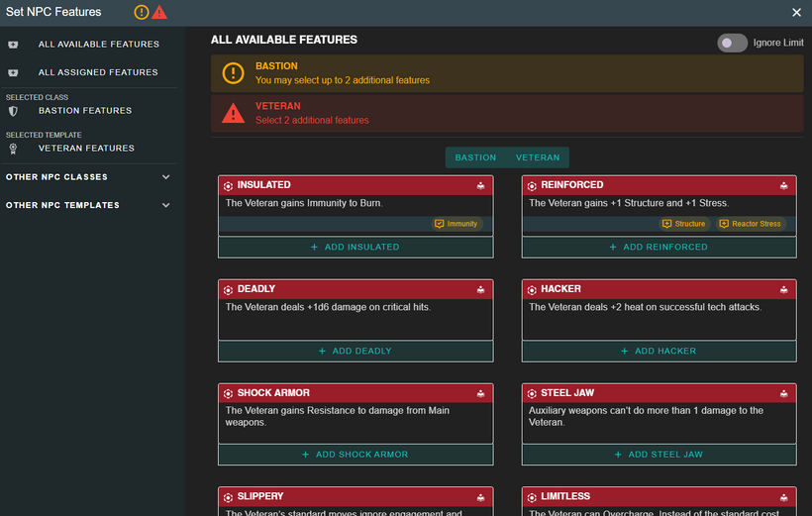Click the orange warning circle icon in title bar
The image size is (812, 516).
pyautogui.click(x=142, y=12)
